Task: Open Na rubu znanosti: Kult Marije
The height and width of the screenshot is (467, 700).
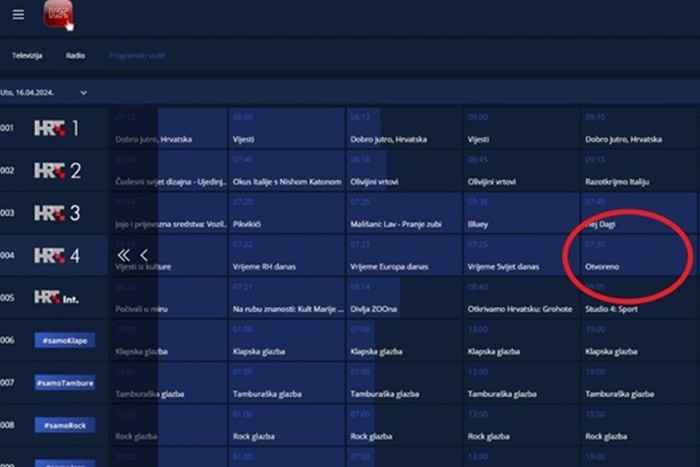Action: click(287, 298)
